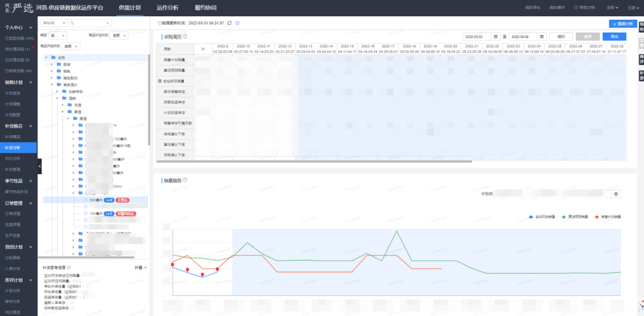Refresh data with the reload icon
The image size is (644, 316).
coord(230,23)
